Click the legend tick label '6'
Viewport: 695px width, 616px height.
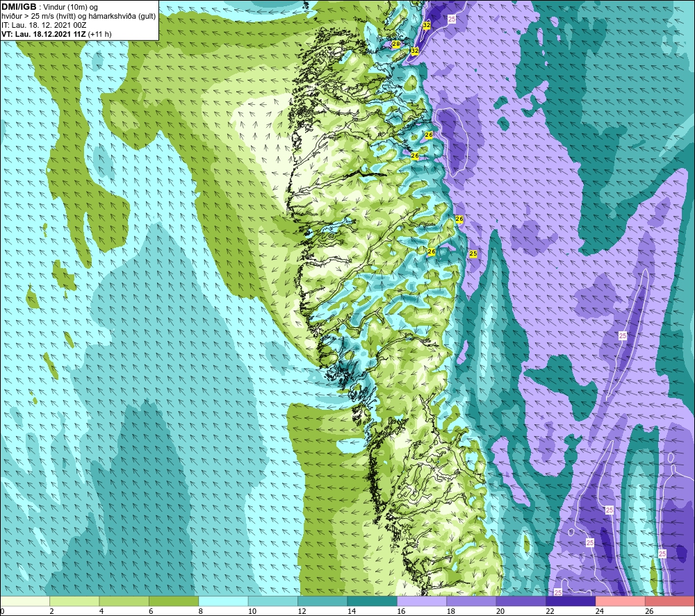point(151,611)
